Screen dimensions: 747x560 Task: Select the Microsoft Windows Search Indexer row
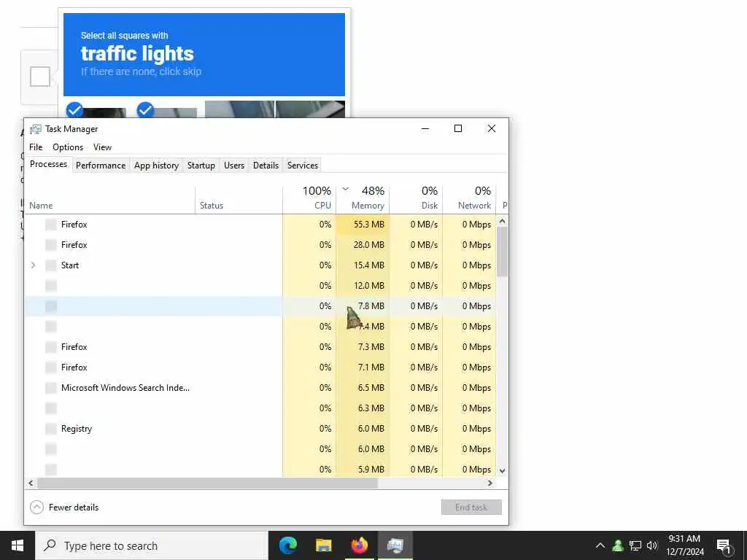260,388
